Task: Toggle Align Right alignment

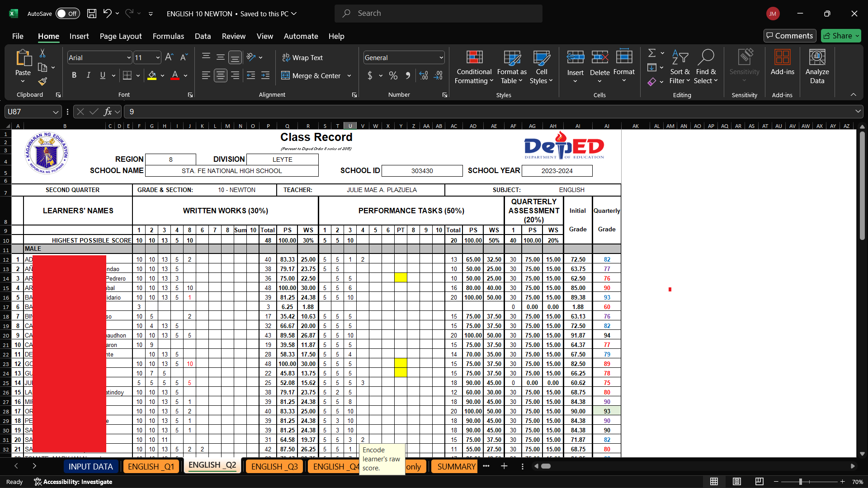Action: (x=235, y=75)
